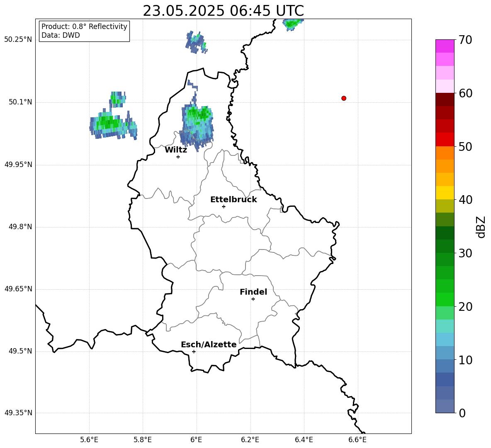Click the Data: DWD text

(x=61, y=35)
